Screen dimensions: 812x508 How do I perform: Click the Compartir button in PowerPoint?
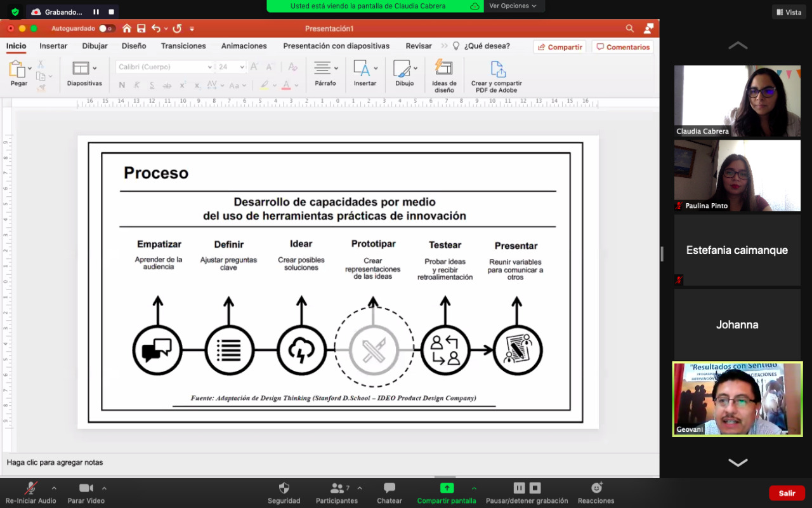pyautogui.click(x=559, y=47)
